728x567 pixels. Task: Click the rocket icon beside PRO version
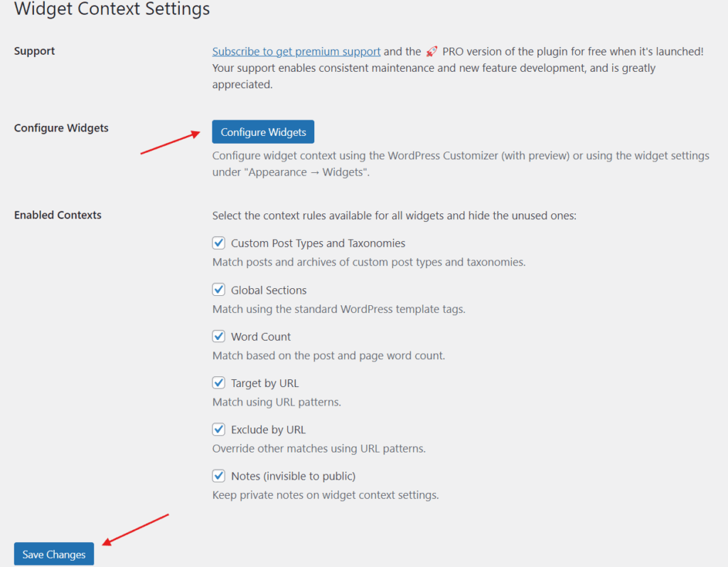[x=432, y=52]
